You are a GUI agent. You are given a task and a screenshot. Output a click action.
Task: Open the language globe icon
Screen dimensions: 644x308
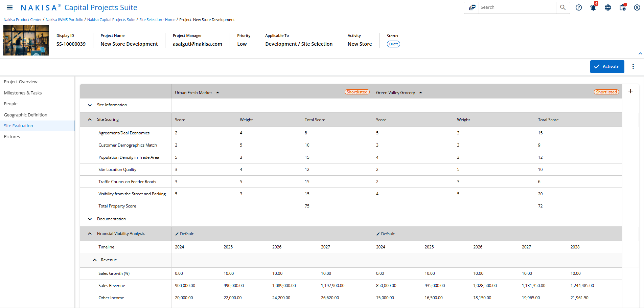click(608, 7)
